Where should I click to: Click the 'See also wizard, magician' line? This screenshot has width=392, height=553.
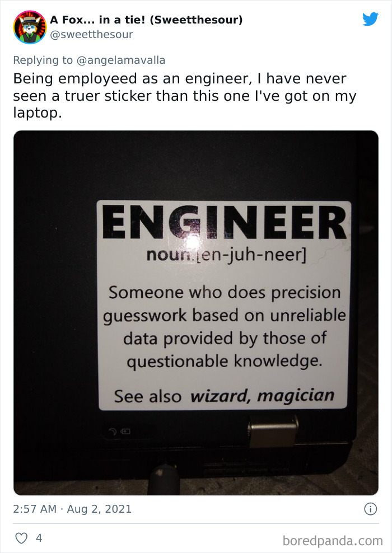(224, 396)
